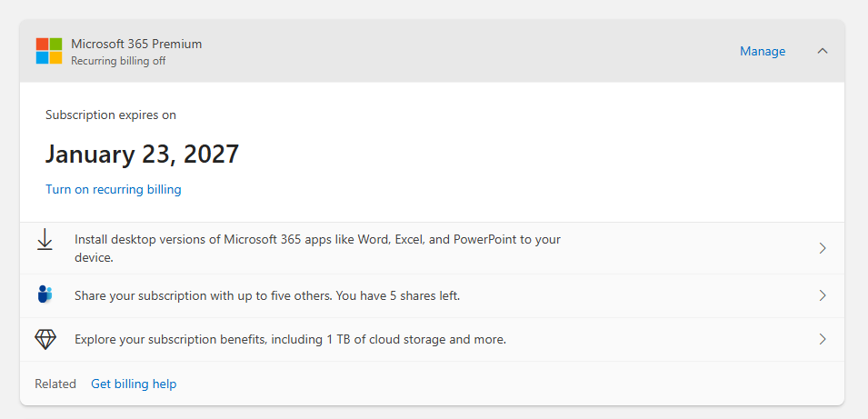
Task: Click the January 23, 2027 expiration date
Action: pos(142,154)
